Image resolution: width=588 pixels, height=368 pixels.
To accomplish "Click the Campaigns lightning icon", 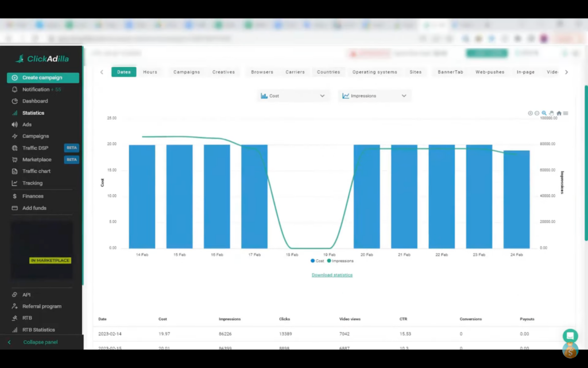I will pos(14,136).
